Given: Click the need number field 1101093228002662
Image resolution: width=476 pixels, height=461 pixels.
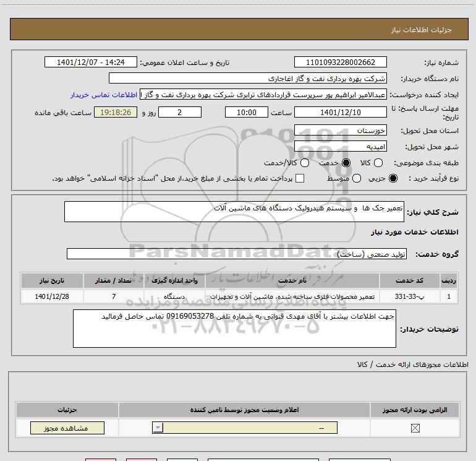Looking at the screenshot, I should (340, 62).
